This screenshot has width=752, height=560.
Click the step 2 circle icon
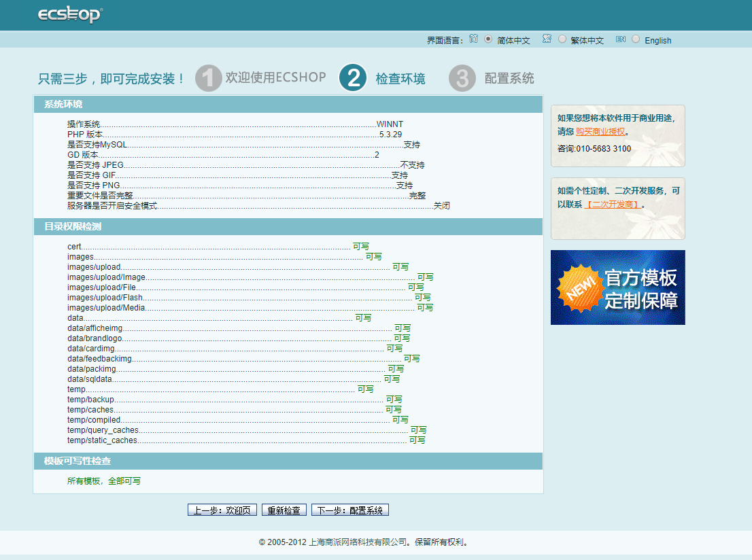pyautogui.click(x=353, y=77)
